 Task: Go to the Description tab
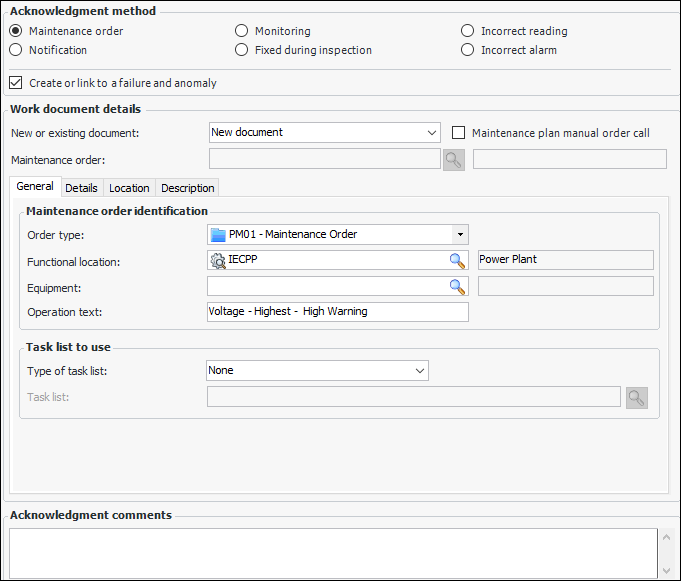187,188
